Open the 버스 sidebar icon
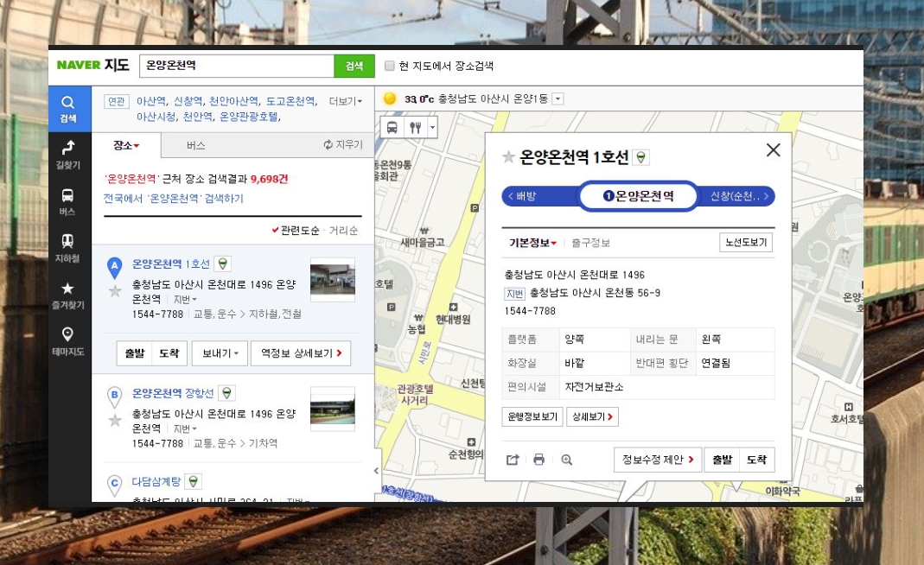The image size is (924, 565). point(69,202)
